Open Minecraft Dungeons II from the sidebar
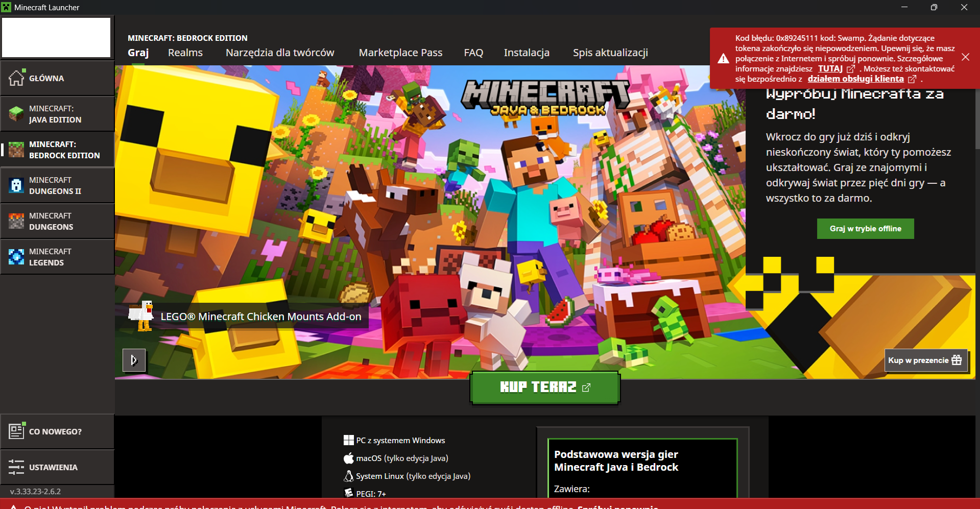 click(57, 185)
